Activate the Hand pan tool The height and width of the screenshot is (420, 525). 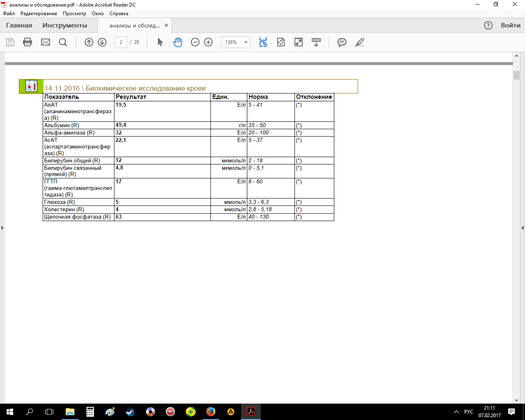(x=178, y=42)
